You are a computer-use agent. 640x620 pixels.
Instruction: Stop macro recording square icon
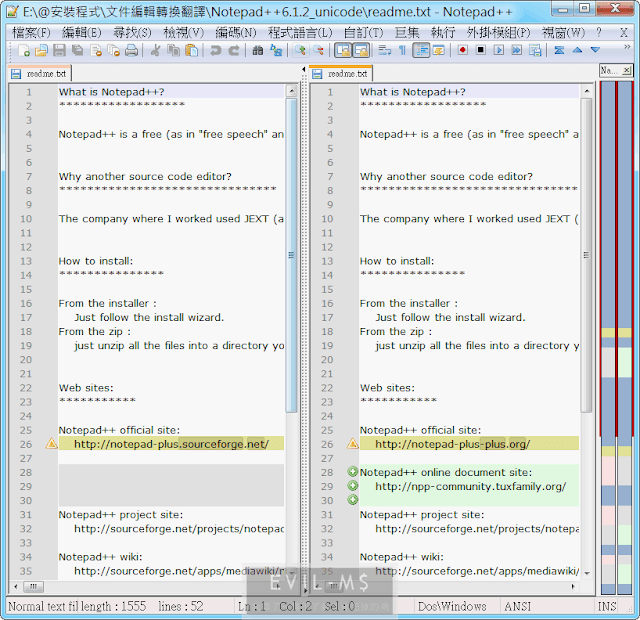[x=481, y=50]
